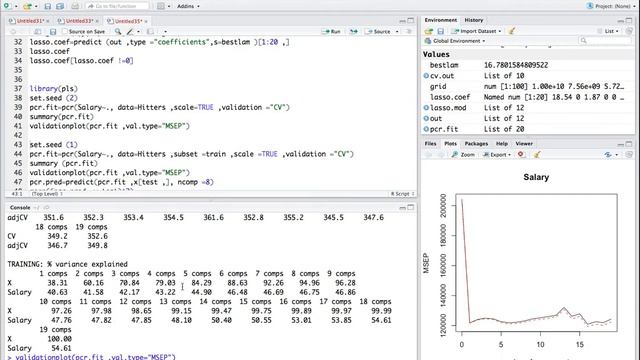Click the document outline icon in editor toolbar
The width and height of the screenshot is (640, 360).
(x=409, y=31)
